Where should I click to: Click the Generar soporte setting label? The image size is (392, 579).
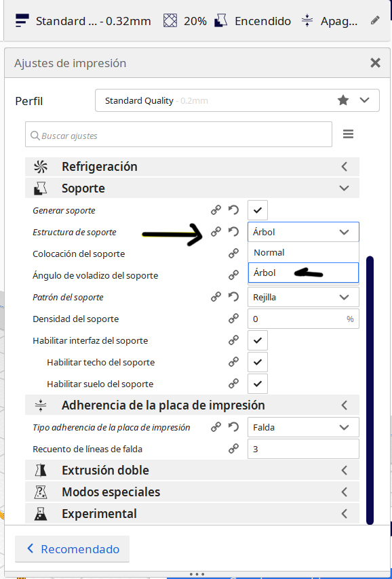coord(64,210)
